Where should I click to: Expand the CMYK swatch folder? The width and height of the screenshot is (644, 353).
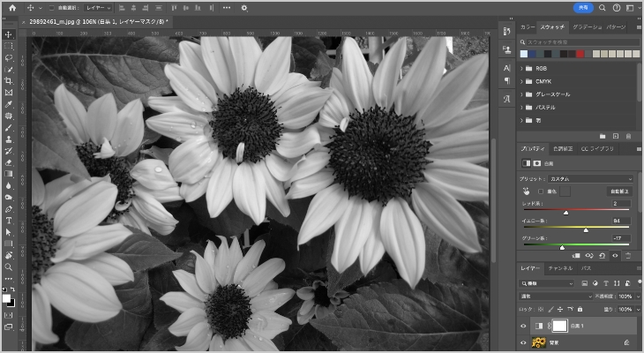pyautogui.click(x=521, y=81)
